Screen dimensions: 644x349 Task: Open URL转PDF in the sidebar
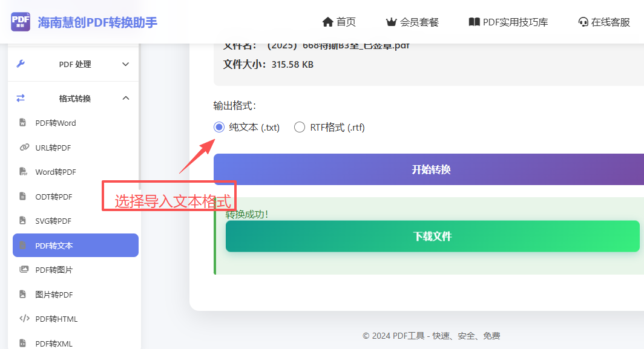click(76, 148)
